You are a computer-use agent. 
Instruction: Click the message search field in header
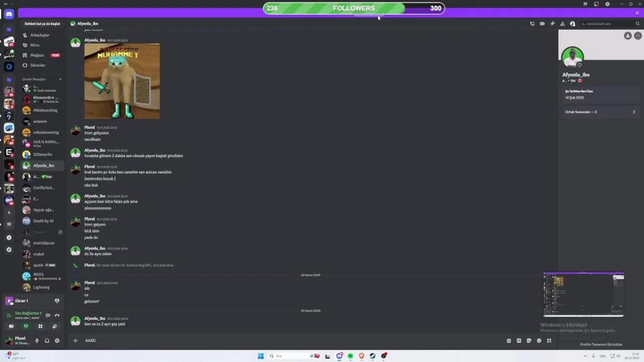(x=609, y=24)
